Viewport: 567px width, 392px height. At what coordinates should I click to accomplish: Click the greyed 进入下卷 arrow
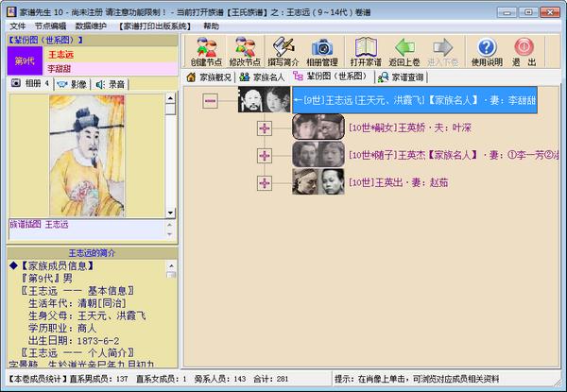(442, 52)
